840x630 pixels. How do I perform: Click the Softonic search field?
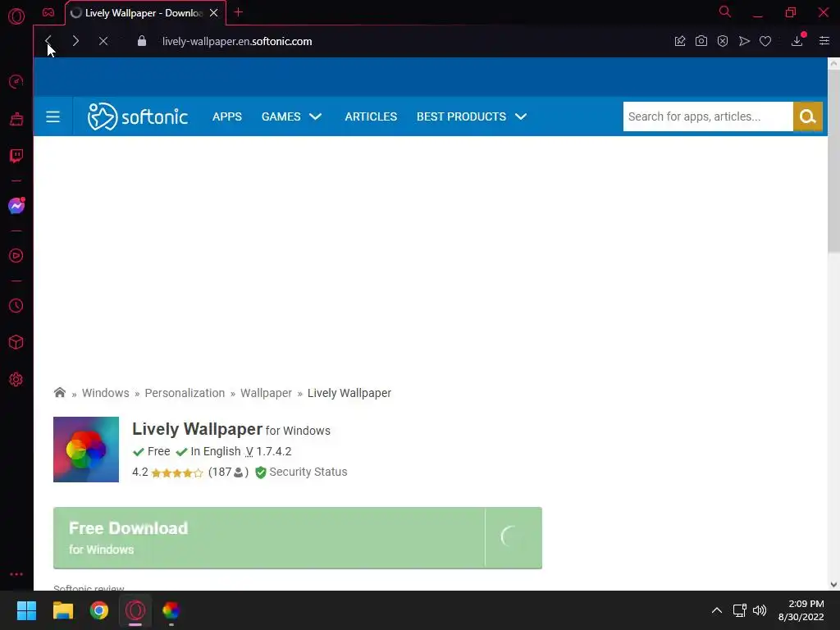click(708, 116)
